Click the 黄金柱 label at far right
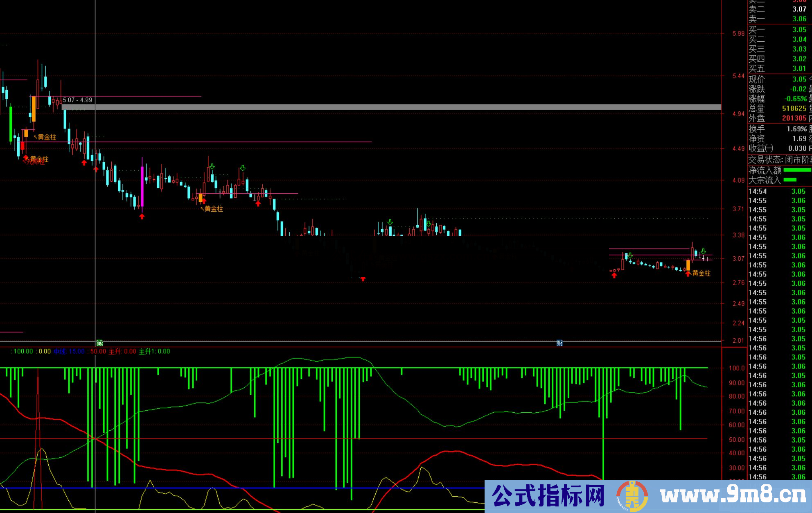The image size is (812, 513). (x=701, y=273)
